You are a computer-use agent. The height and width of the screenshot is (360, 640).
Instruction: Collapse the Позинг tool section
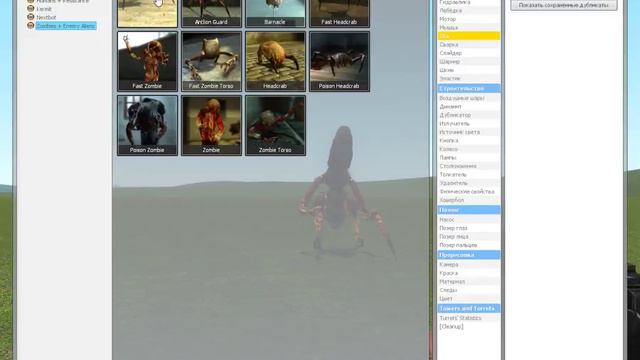(x=469, y=210)
